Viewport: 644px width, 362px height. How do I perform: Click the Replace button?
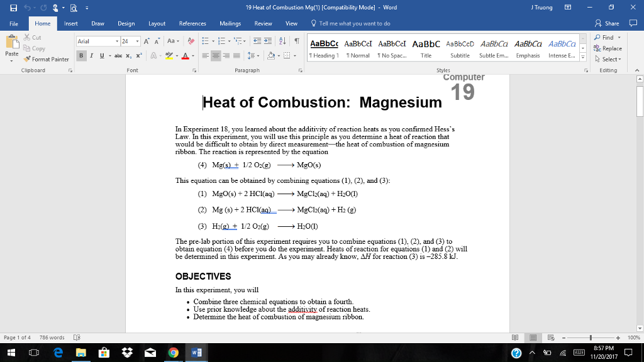tap(608, 48)
